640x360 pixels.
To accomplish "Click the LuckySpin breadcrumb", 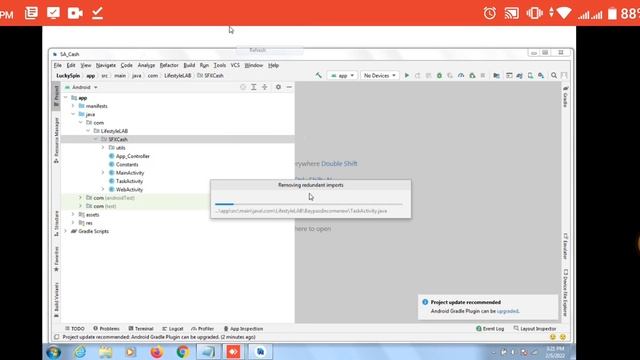I will [x=68, y=76].
